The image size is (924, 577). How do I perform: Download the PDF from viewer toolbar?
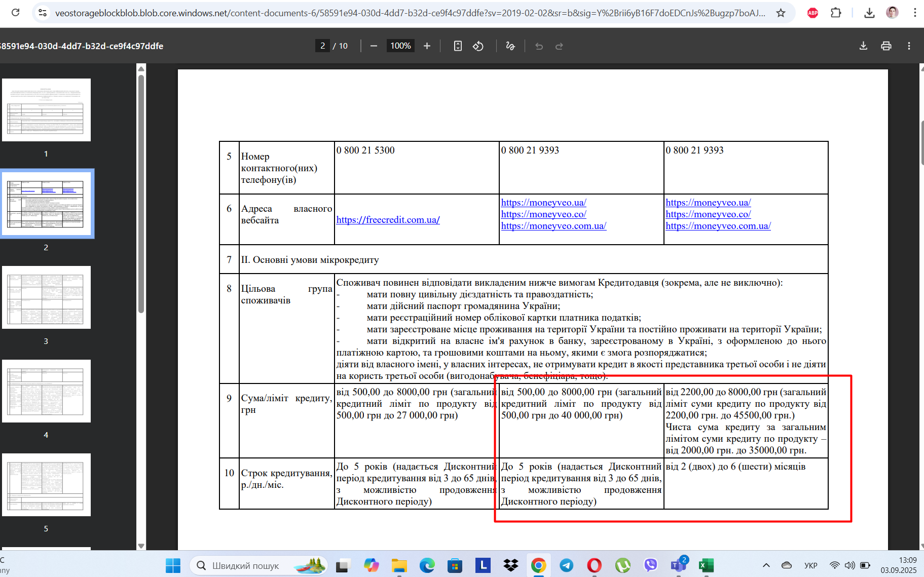coord(863,46)
